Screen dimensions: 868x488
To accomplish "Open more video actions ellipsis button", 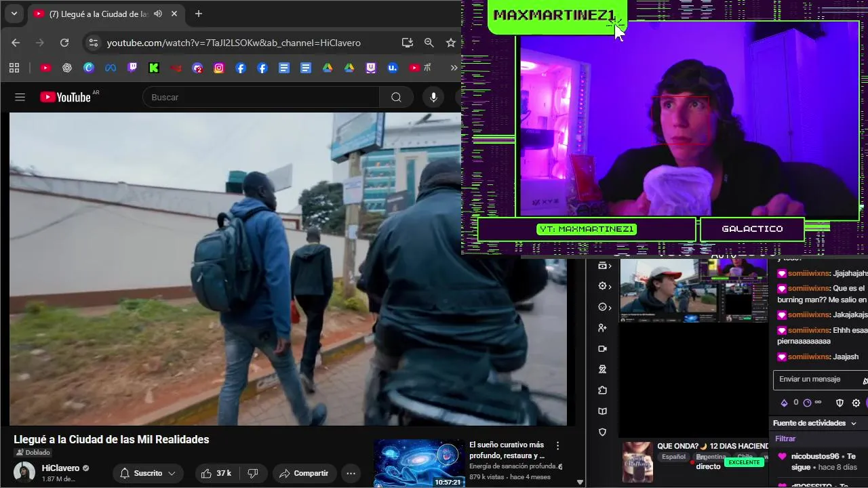I will [x=351, y=473].
